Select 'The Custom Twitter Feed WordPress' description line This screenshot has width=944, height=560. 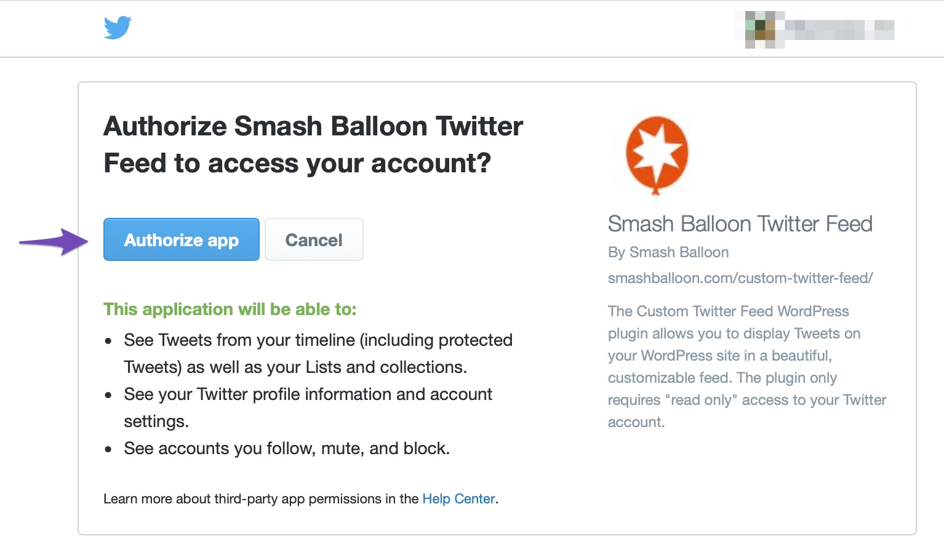pyautogui.click(x=729, y=311)
